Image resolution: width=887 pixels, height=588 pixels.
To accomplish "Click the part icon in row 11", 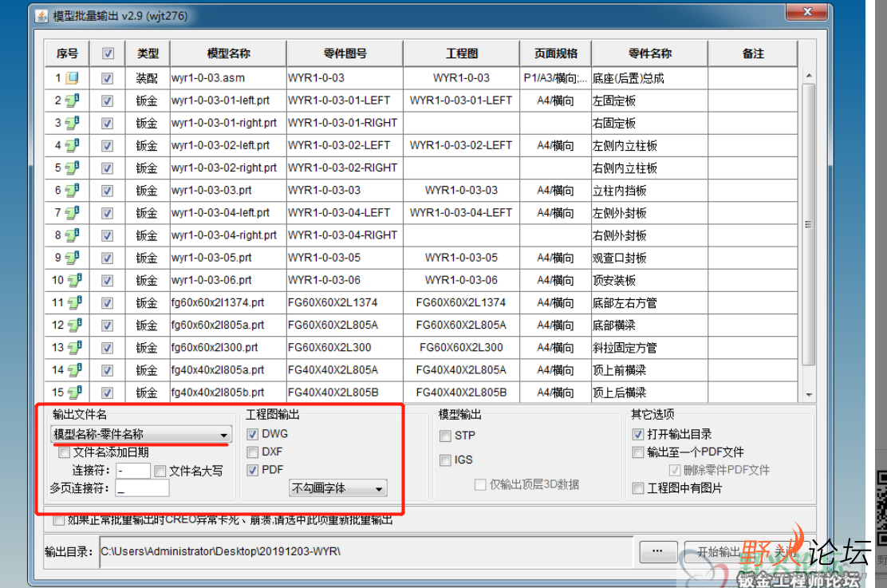I will [75, 302].
